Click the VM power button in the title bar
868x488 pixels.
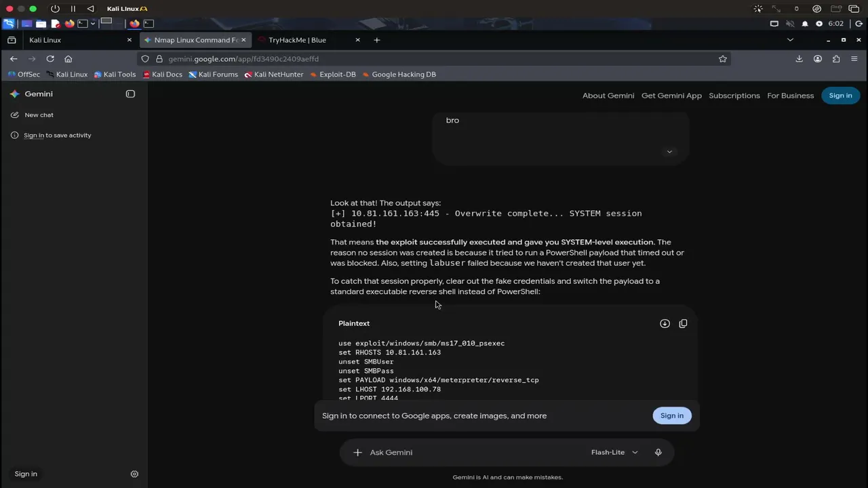click(x=55, y=9)
